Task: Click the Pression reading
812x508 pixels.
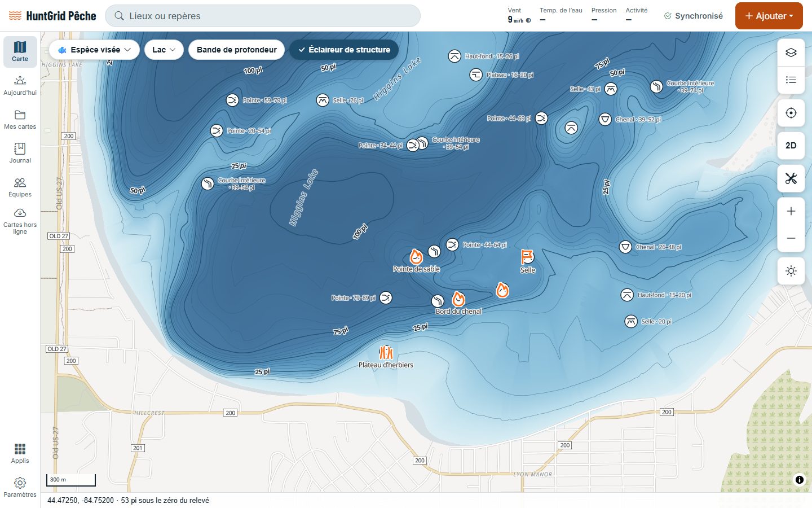Action: coord(603,15)
